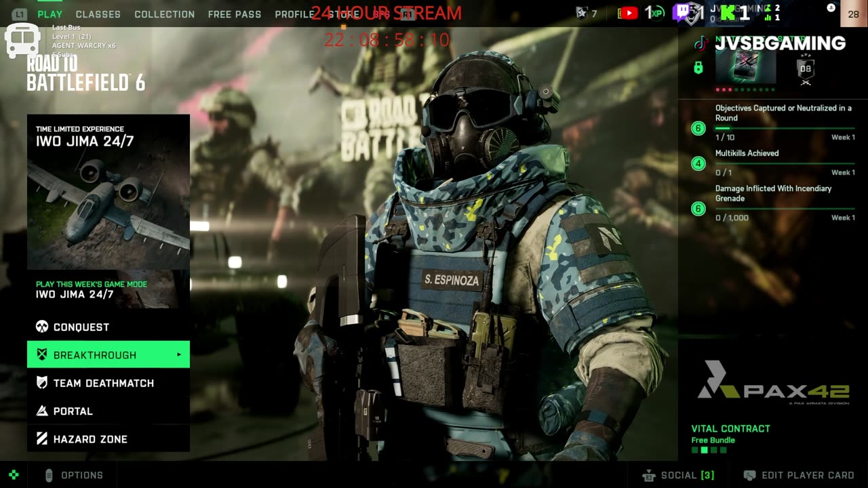Open the PROFILE tab

pos(294,14)
